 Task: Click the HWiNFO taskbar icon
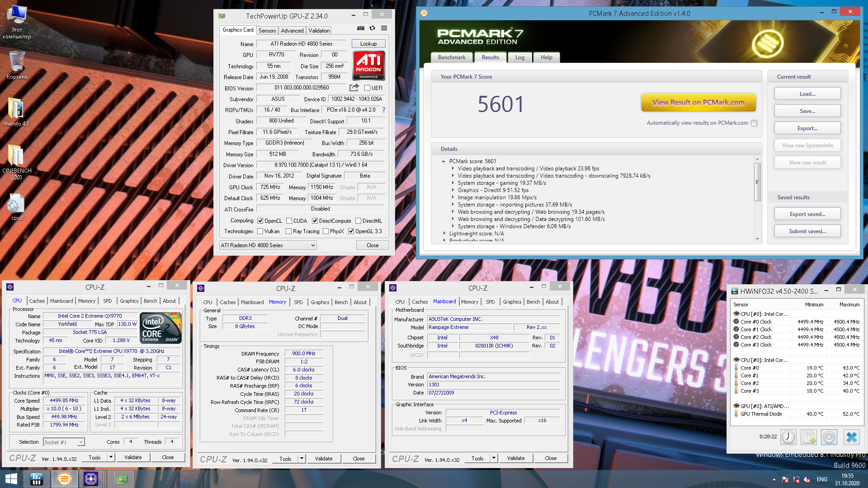pos(36,479)
